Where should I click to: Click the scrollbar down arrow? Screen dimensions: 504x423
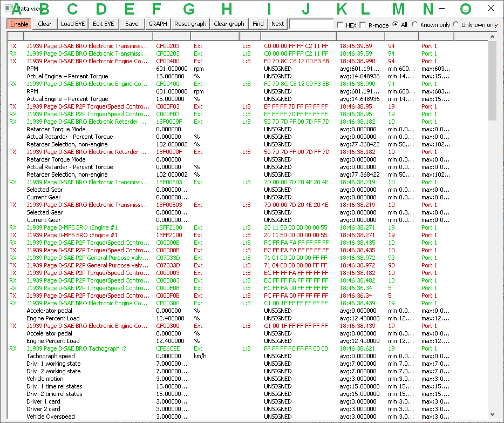493,414
